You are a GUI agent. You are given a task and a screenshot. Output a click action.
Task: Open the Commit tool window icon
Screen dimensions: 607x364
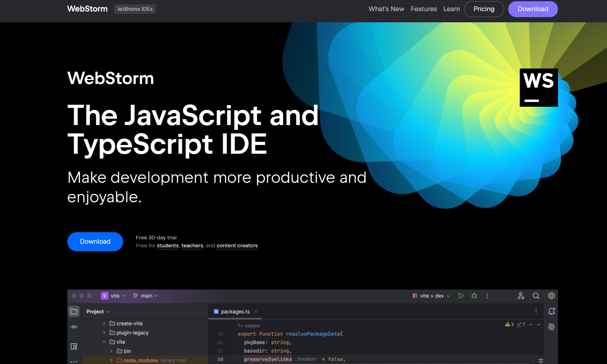point(74,327)
